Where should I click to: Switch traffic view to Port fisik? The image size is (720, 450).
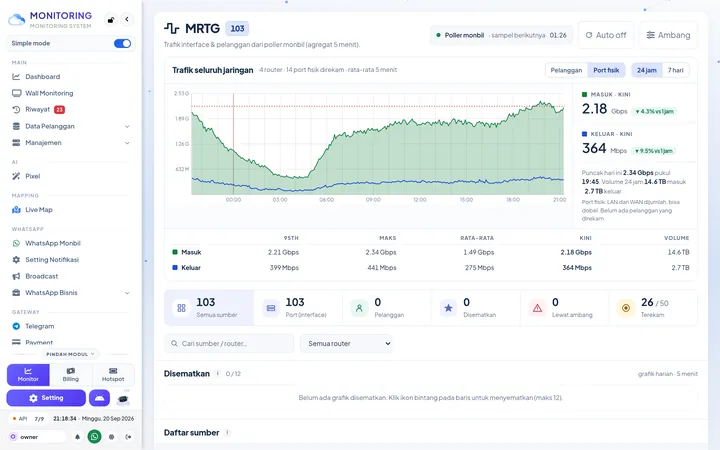click(606, 70)
